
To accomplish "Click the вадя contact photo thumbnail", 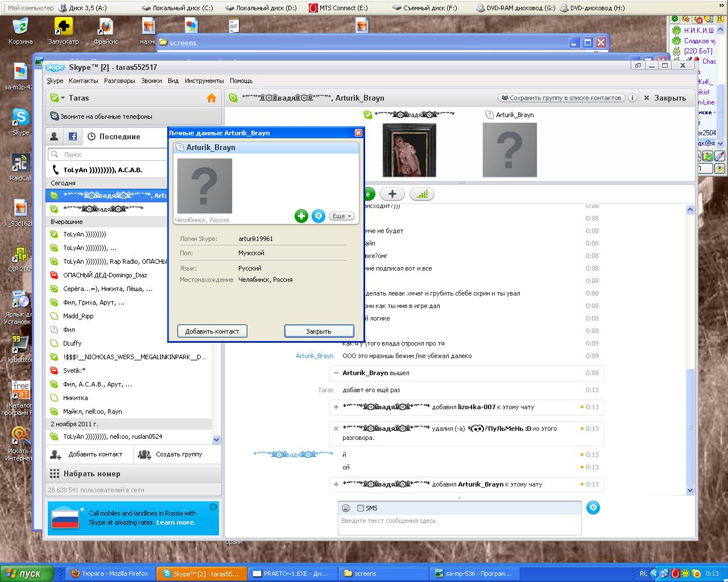I will [409, 149].
